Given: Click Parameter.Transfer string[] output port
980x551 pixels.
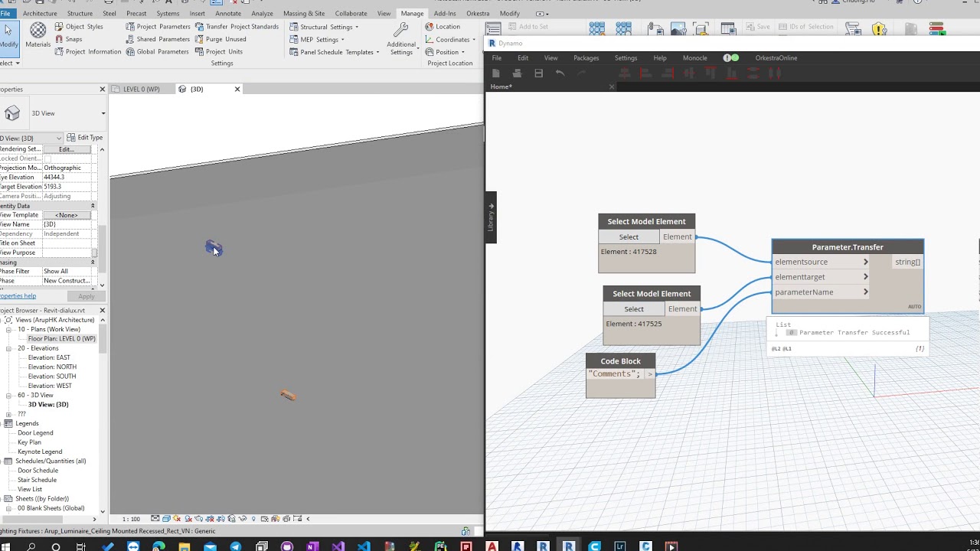Looking at the screenshot, I should [x=908, y=262].
